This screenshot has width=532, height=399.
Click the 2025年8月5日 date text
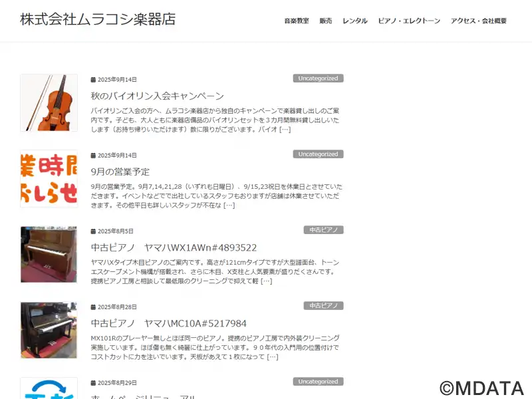[116, 231]
